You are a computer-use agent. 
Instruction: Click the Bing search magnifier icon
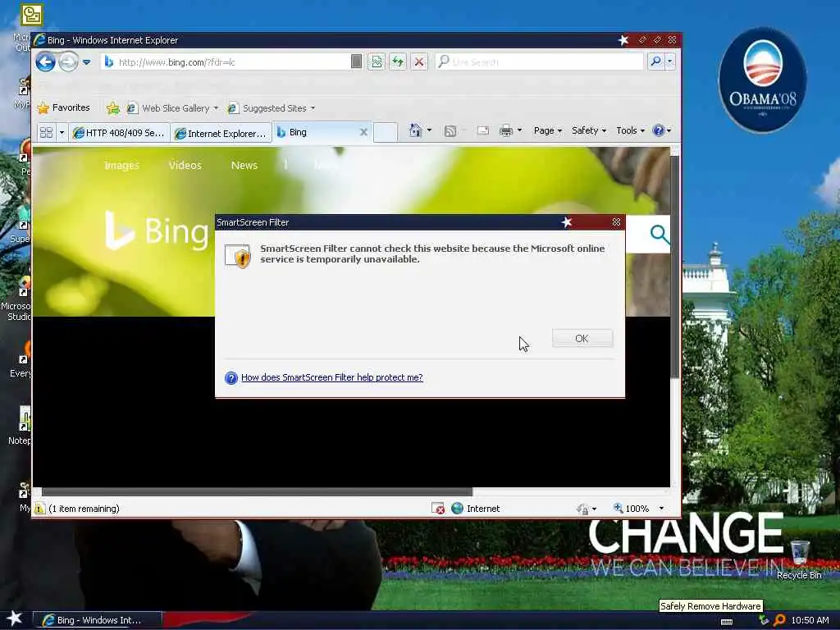(660, 234)
